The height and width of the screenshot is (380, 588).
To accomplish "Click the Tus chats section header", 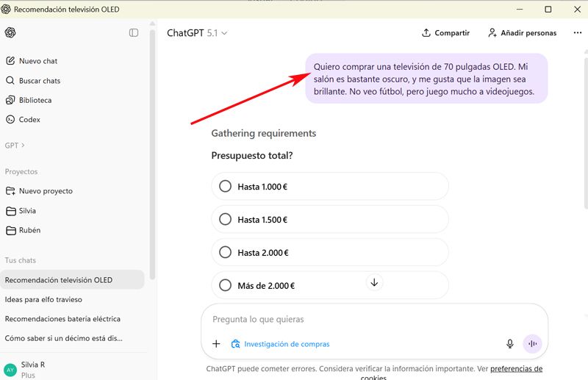I will pos(21,260).
